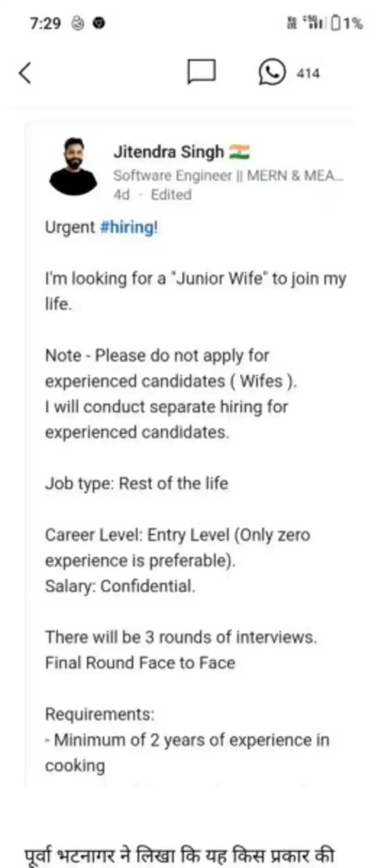Tap the back arrow icon
The height and width of the screenshot is (868, 391).
[x=25, y=73]
